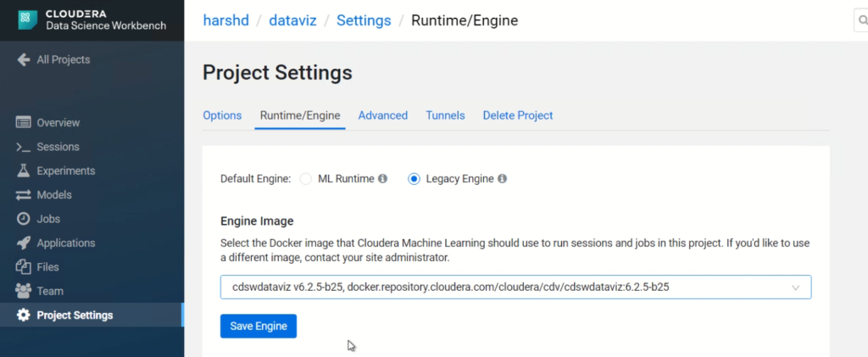Switch to the Advanced tab
The width and height of the screenshot is (868, 357).
point(383,115)
